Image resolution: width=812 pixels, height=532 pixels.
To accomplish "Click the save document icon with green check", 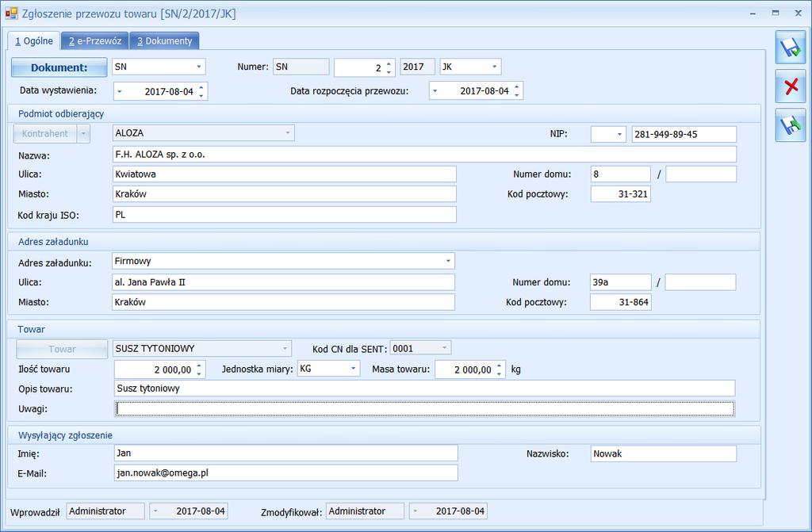I will pyautogui.click(x=791, y=48).
